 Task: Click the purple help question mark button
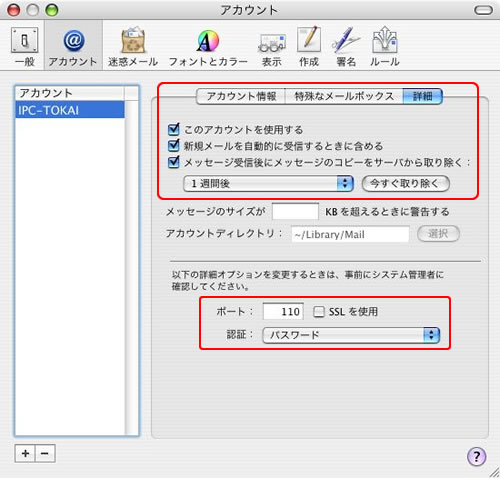coord(476,456)
